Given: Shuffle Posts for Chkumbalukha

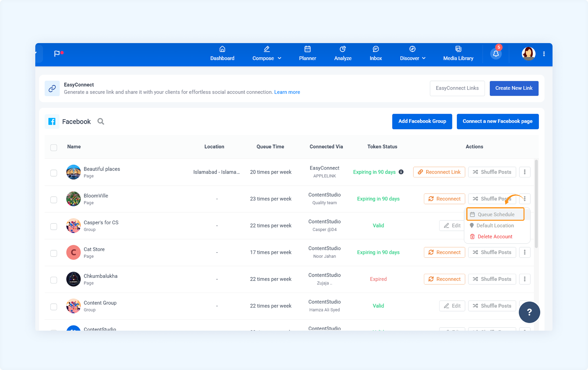Looking at the screenshot, I should pyautogui.click(x=492, y=279).
